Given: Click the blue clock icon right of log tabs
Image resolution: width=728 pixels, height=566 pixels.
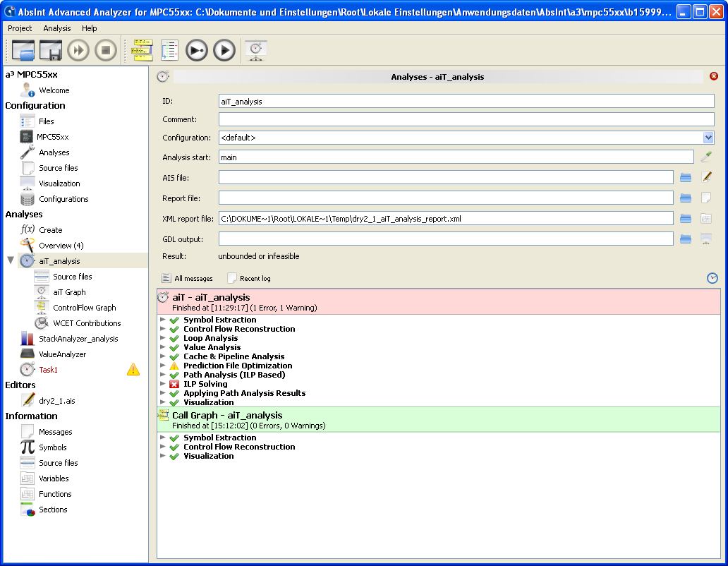Looking at the screenshot, I should click(x=712, y=278).
